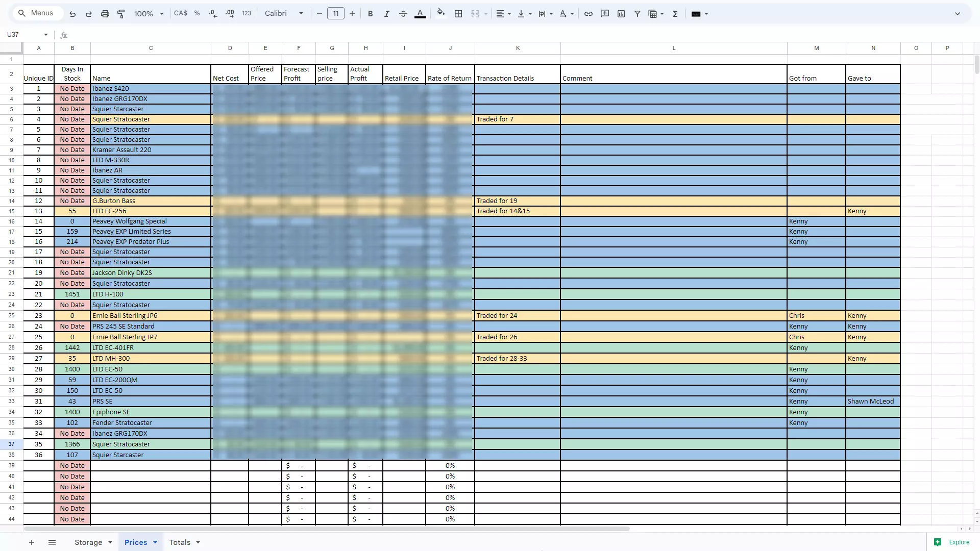The height and width of the screenshot is (551, 980).
Task: Create a filter
Action: pos(638,14)
